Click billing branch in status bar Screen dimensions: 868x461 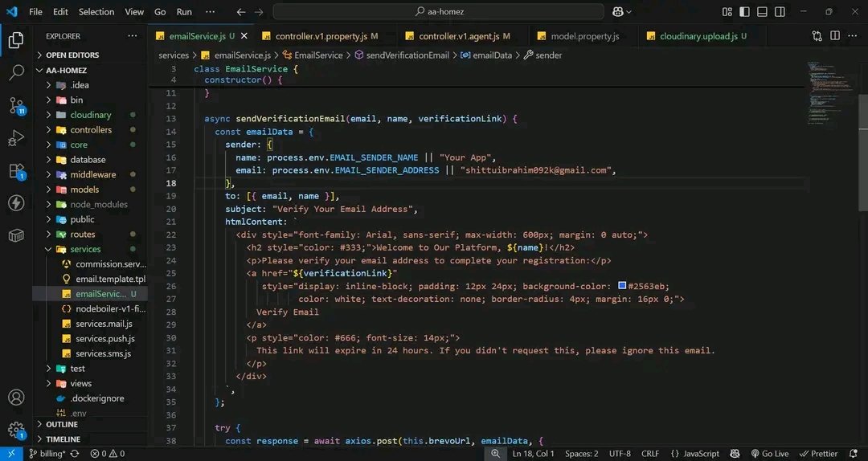pyautogui.click(x=47, y=454)
